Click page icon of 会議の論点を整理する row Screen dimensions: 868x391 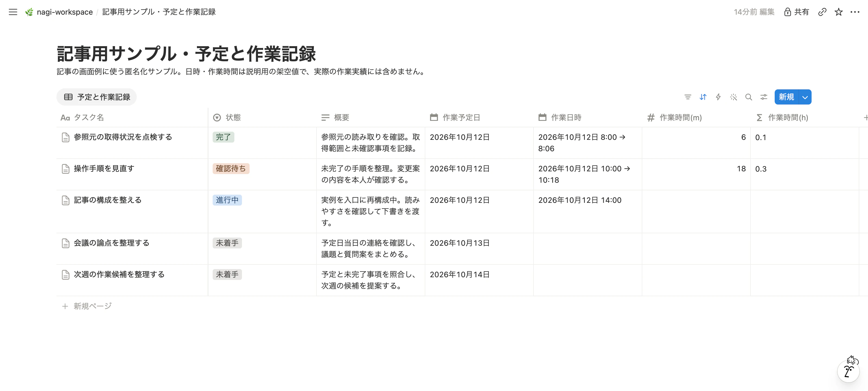(x=66, y=243)
